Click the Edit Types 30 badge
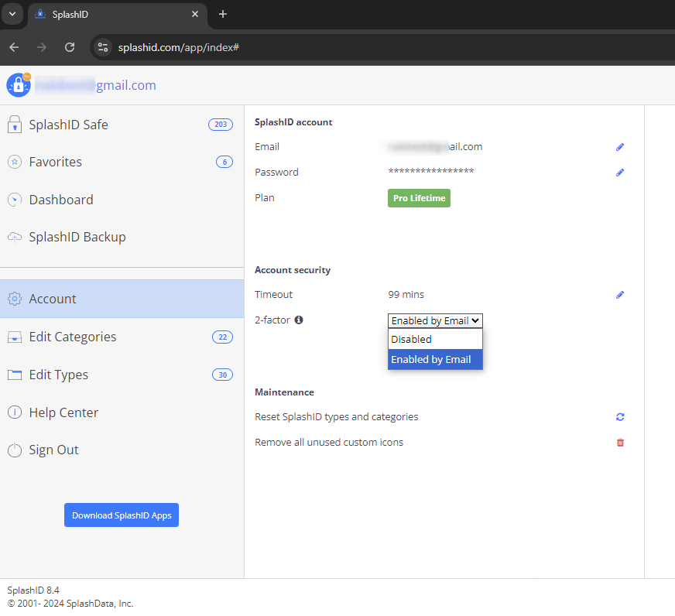The height and width of the screenshot is (616, 675). coord(223,375)
